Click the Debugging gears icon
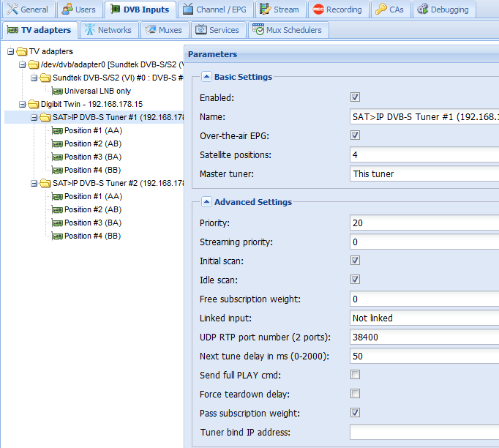Image resolution: width=499 pixels, height=448 pixels. pos(423,9)
